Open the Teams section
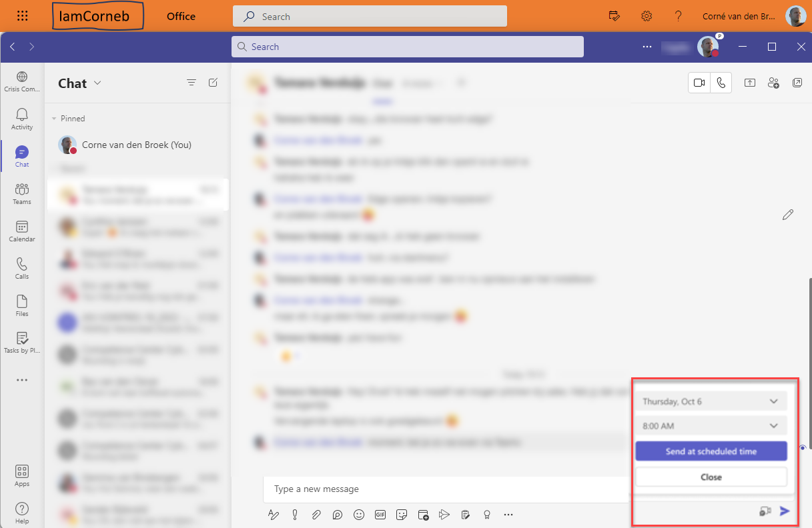Screen dimensions: 812x528 [x=22, y=193]
